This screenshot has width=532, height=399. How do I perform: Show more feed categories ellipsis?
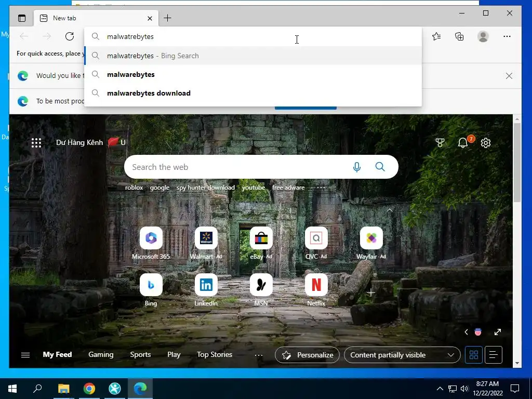[259, 355]
